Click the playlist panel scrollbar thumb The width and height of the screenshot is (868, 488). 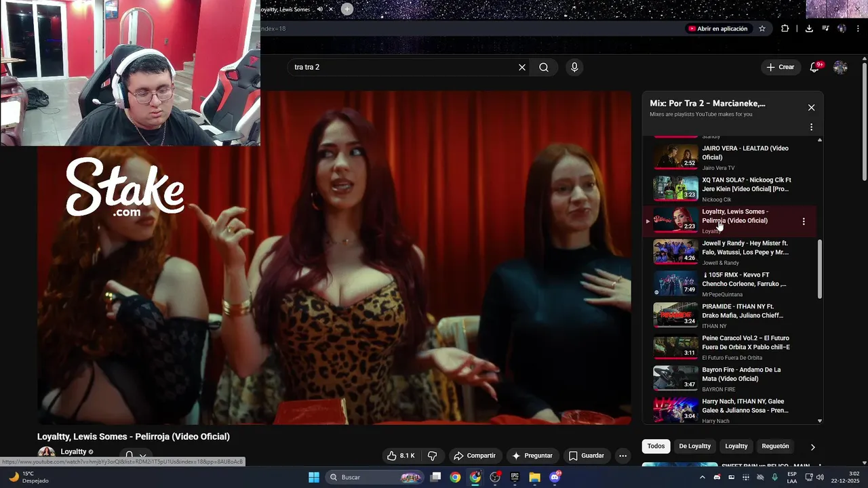[x=820, y=268]
